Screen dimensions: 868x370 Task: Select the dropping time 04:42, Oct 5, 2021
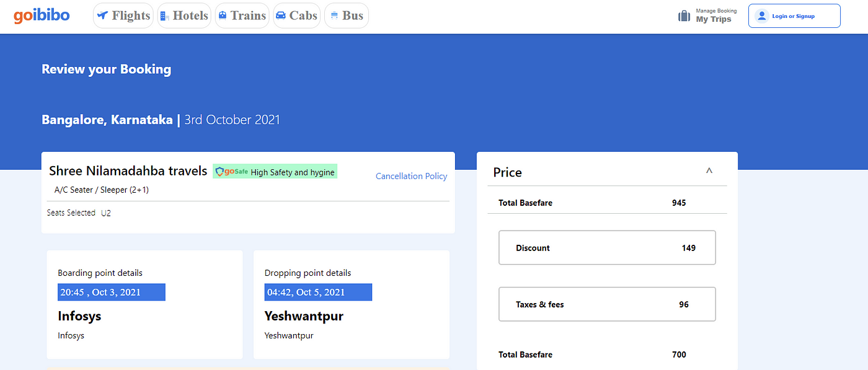(318, 293)
